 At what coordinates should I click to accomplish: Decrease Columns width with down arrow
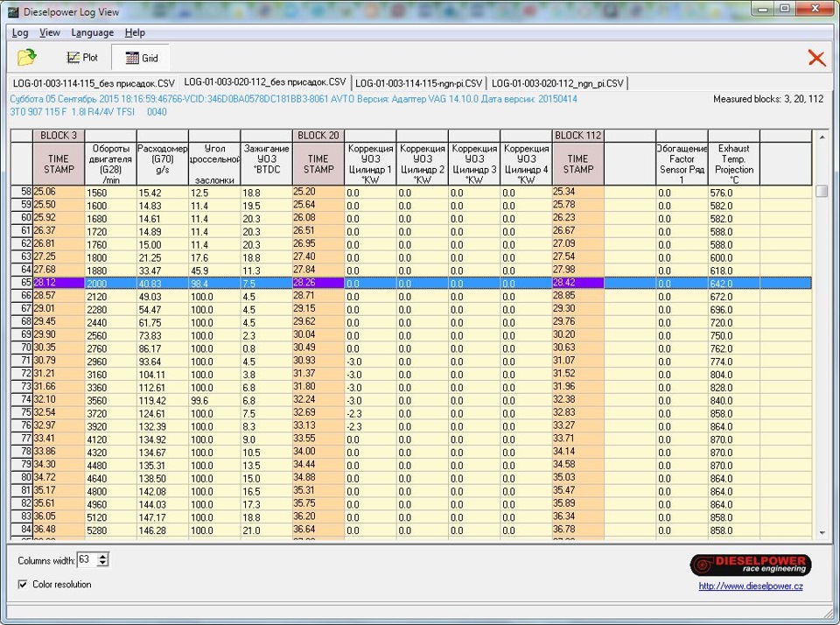click(104, 563)
